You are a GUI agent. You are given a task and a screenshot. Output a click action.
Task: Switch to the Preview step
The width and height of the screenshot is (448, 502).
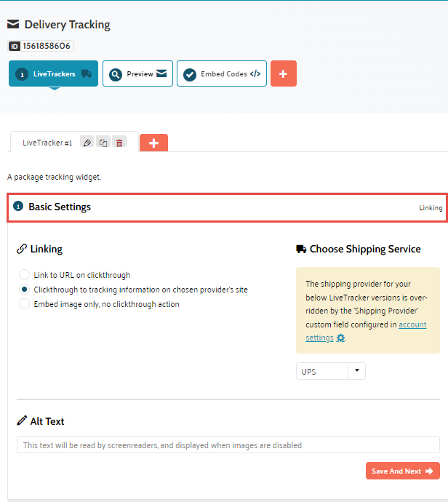tap(137, 73)
